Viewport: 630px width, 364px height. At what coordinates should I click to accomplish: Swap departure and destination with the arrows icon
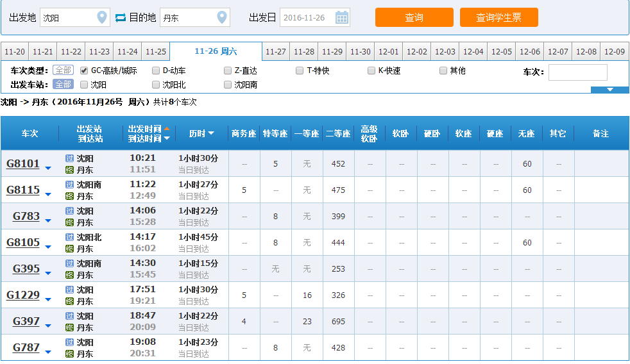click(x=121, y=18)
